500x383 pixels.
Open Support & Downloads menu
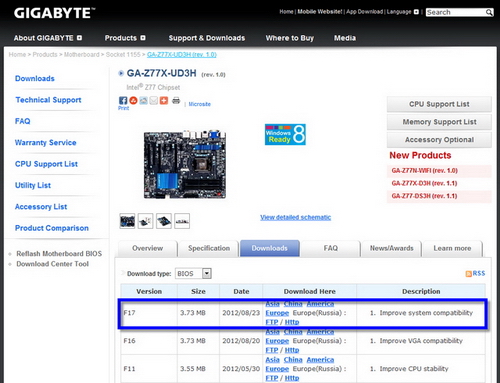click(x=207, y=38)
